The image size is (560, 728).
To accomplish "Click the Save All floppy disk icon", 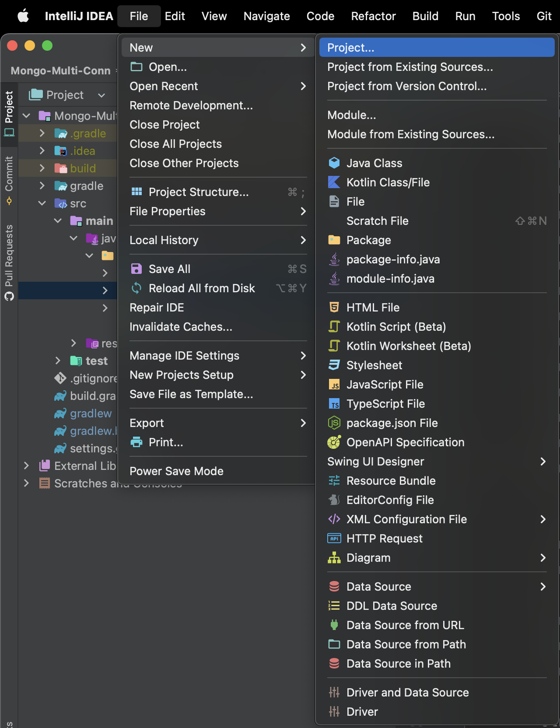I will [136, 269].
